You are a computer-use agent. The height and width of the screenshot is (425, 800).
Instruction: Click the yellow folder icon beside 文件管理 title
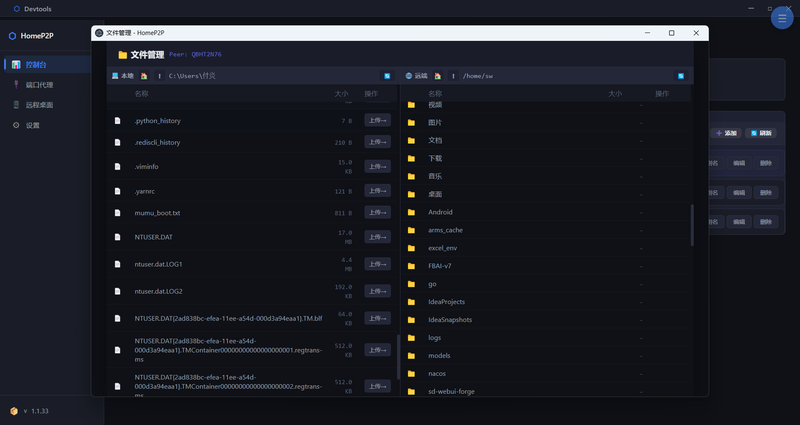122,55
